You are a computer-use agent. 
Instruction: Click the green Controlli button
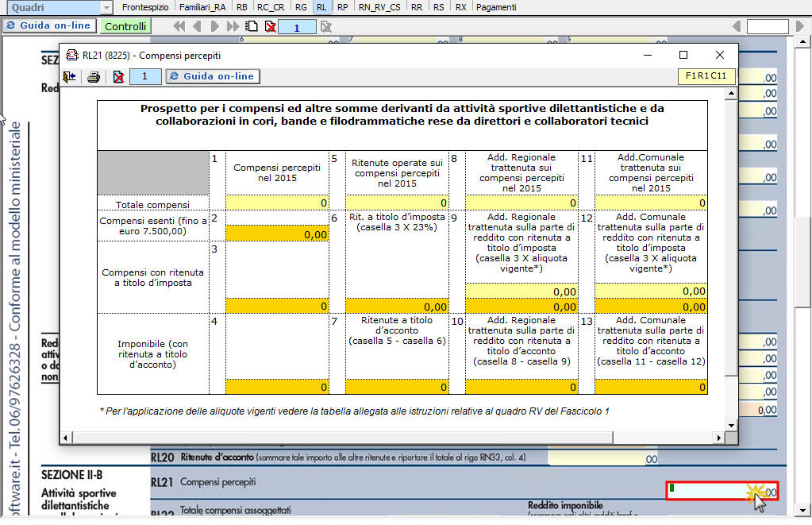pos(125,26)
